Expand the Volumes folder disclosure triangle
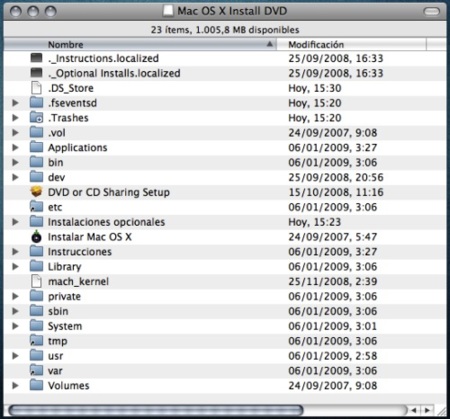 pyautogui.click(x=15, y=385)
